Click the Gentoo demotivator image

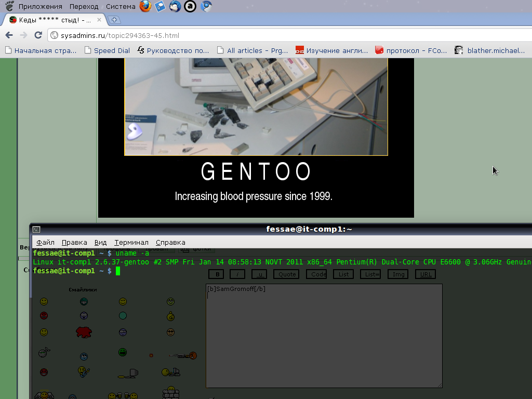coord(256,138)
